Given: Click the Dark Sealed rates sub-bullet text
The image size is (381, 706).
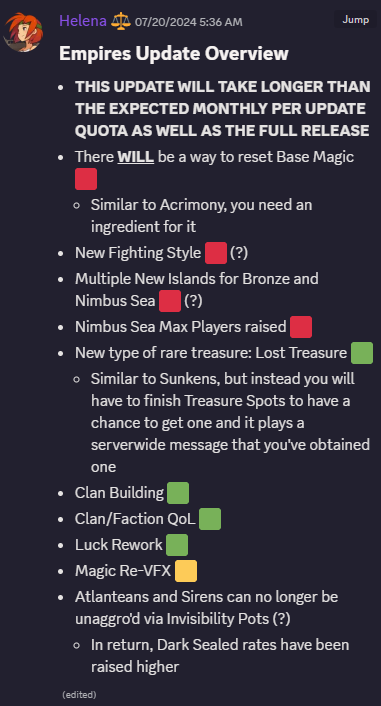Looking at the screenshot, I should [220, 656].
